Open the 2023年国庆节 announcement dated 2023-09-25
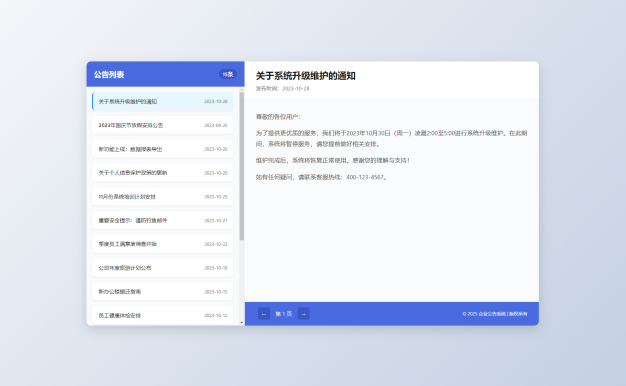Image resolution: width=626 pixels, height=386 pixels. (x=162, y=125)
